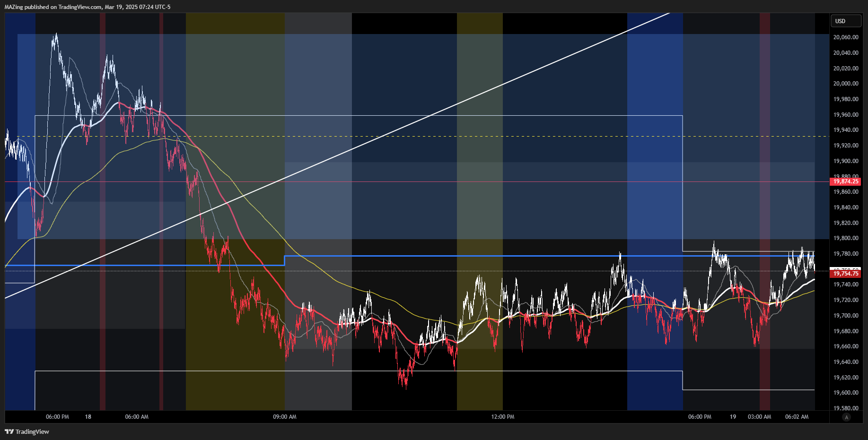Click the 19,700.00 price scale label
This screenshot has width=868, height=440.
pyautogui.click(x=846, y=316)
